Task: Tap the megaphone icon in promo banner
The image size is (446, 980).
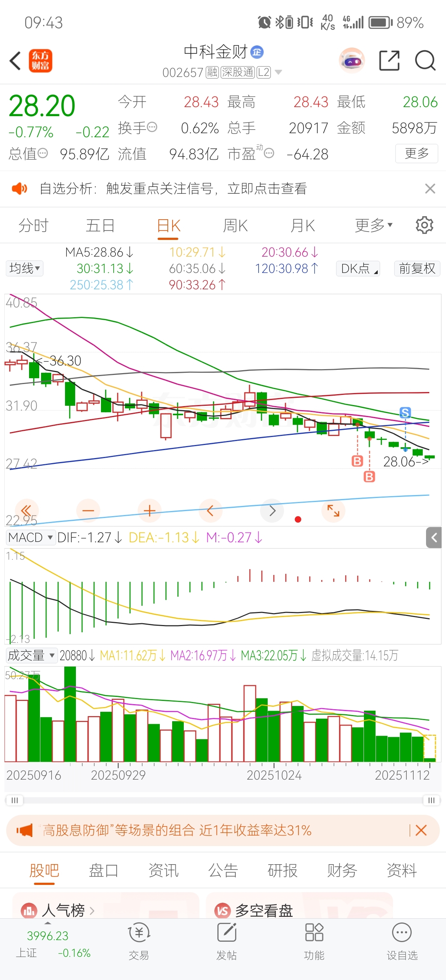Action: tap(25, 830)
